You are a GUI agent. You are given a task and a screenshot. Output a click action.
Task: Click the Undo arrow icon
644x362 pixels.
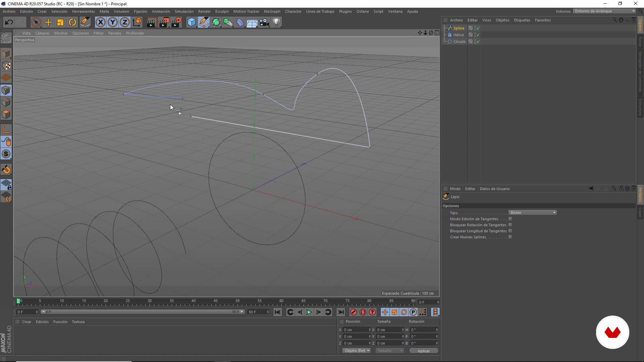point(9,22)
